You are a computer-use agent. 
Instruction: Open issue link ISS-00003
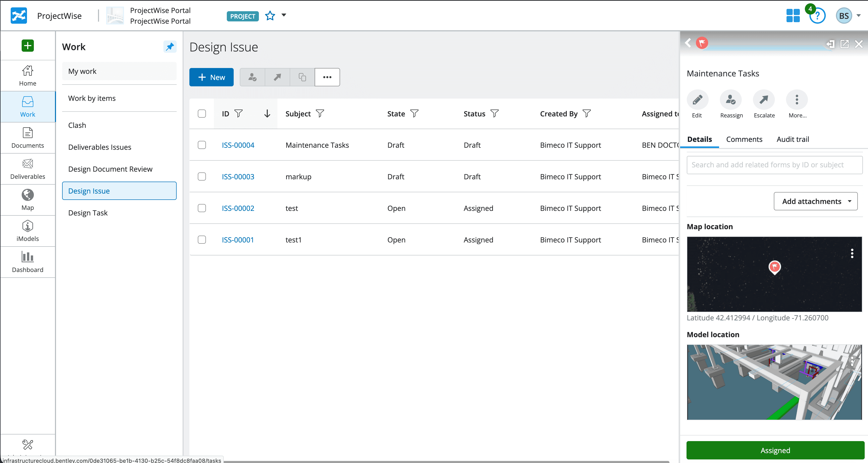pyautogui.click(x=238, y=177)
